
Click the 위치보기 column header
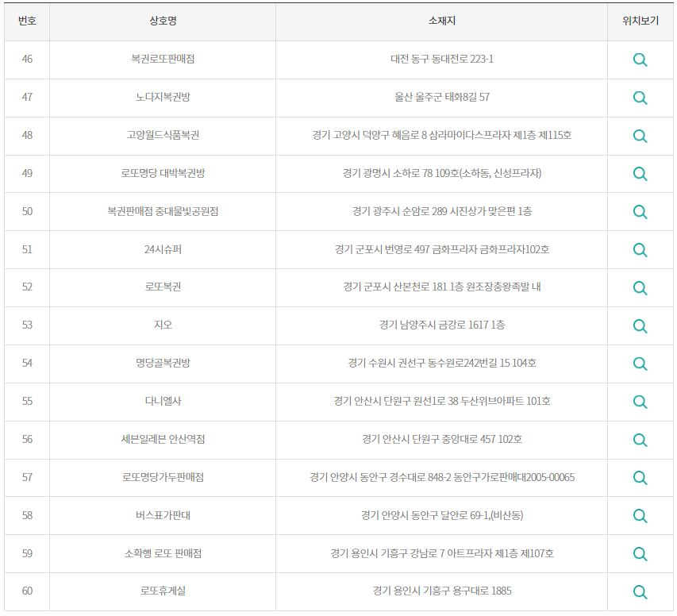click(640, 21)
